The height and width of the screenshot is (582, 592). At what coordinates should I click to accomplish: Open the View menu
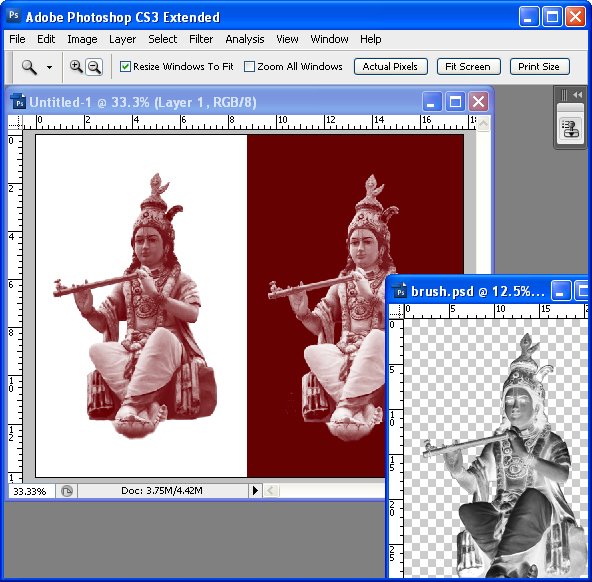point(287,39)
